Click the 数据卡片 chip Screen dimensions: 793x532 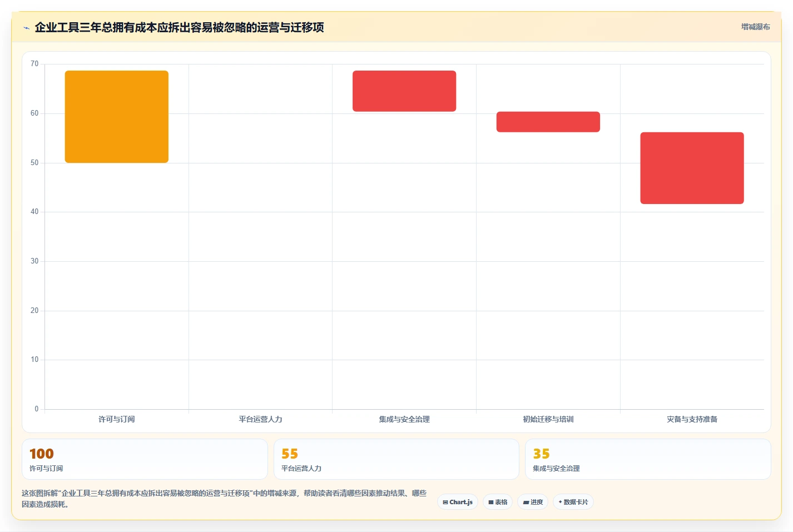(x=573, y=502)
